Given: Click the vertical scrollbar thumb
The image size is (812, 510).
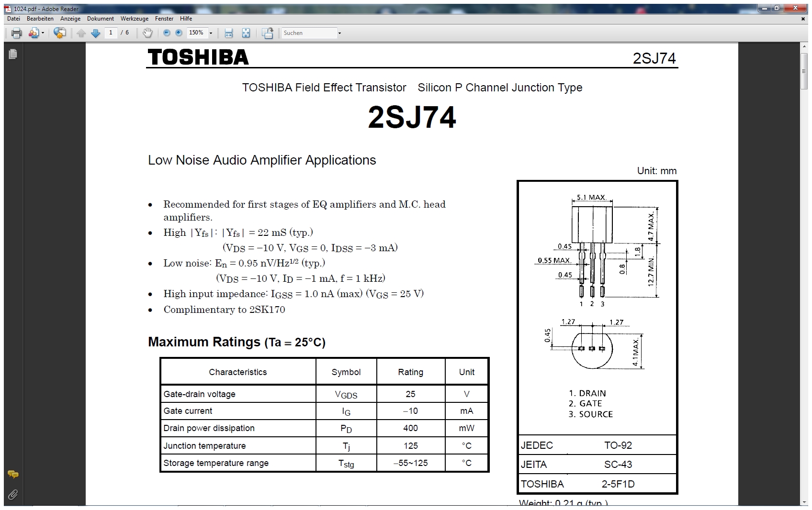Looking at the screenshot, I should point(804,71).
